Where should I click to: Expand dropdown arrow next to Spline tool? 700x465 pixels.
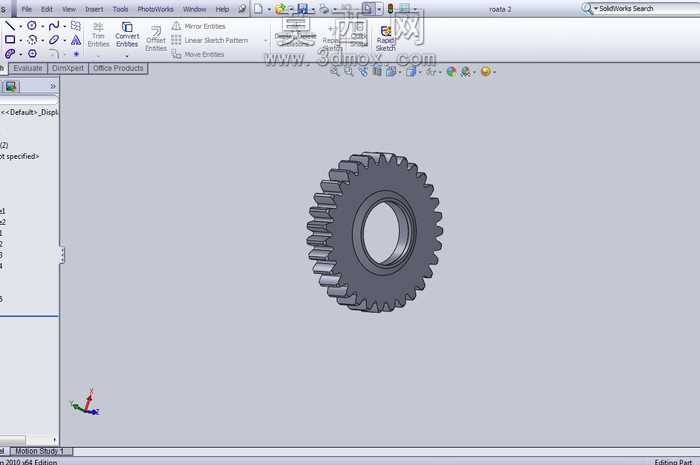tap(65, 26)
